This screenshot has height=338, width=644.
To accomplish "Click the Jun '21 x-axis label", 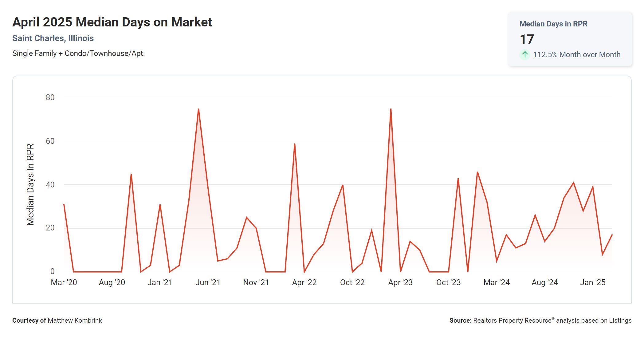I will tap(208, 282).
